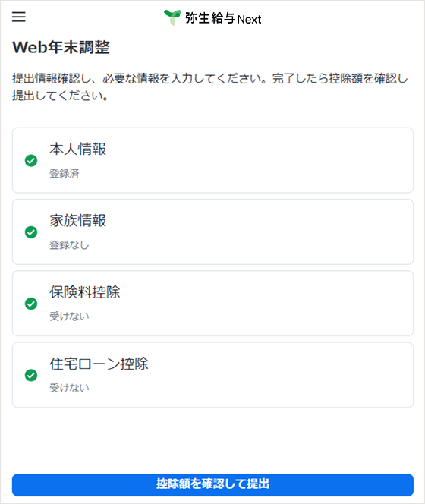Click the 保険料控除 title text
The width and height of the screenshot is (425, 504).
click(x=85, y=292)
